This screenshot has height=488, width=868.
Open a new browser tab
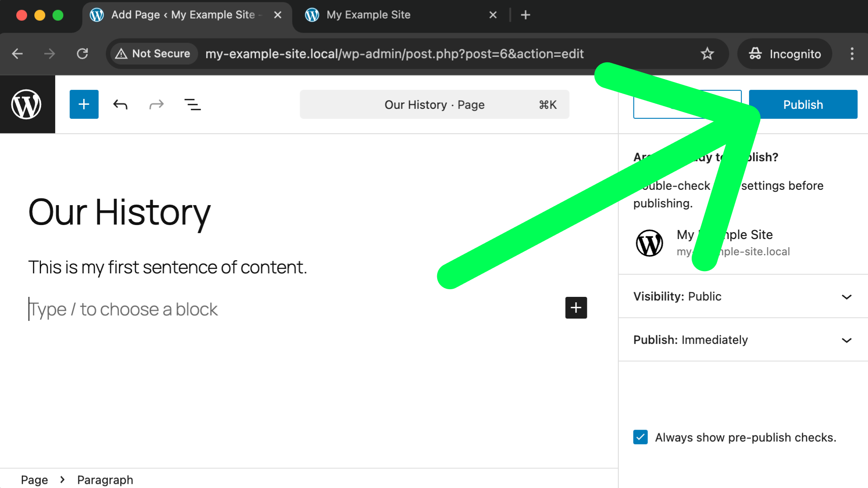525,15
